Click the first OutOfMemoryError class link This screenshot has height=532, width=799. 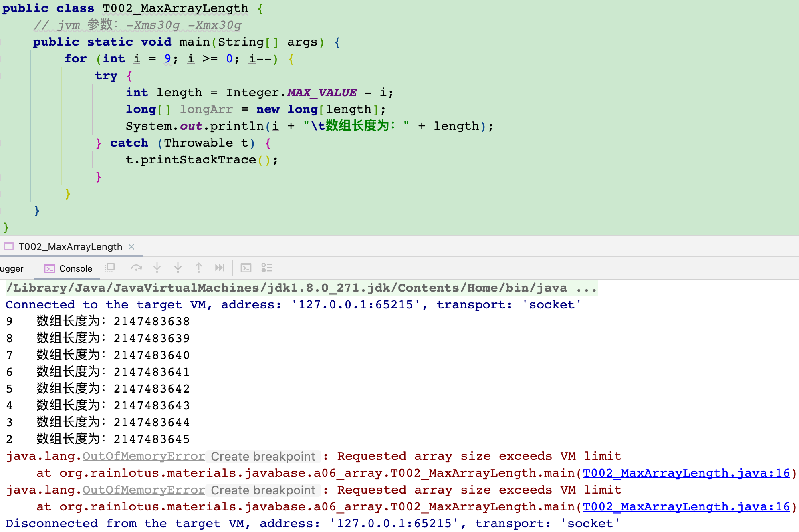(x=143, y=456)
